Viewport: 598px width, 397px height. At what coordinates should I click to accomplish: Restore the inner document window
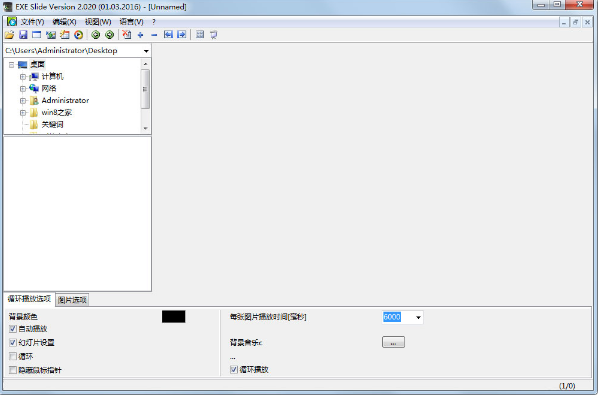coord(575,23)
